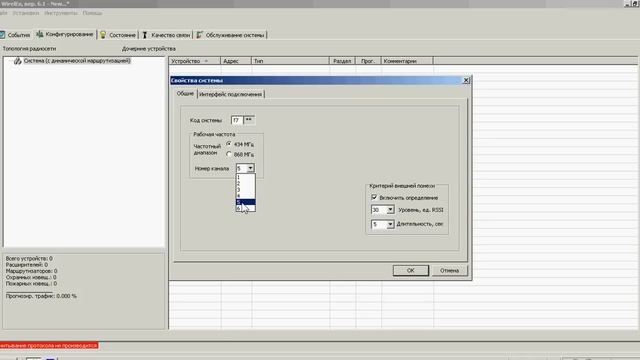The image size is (640, 360).
Task: Click the Качество связи tab icon
Action: click(x=144, y=35)
